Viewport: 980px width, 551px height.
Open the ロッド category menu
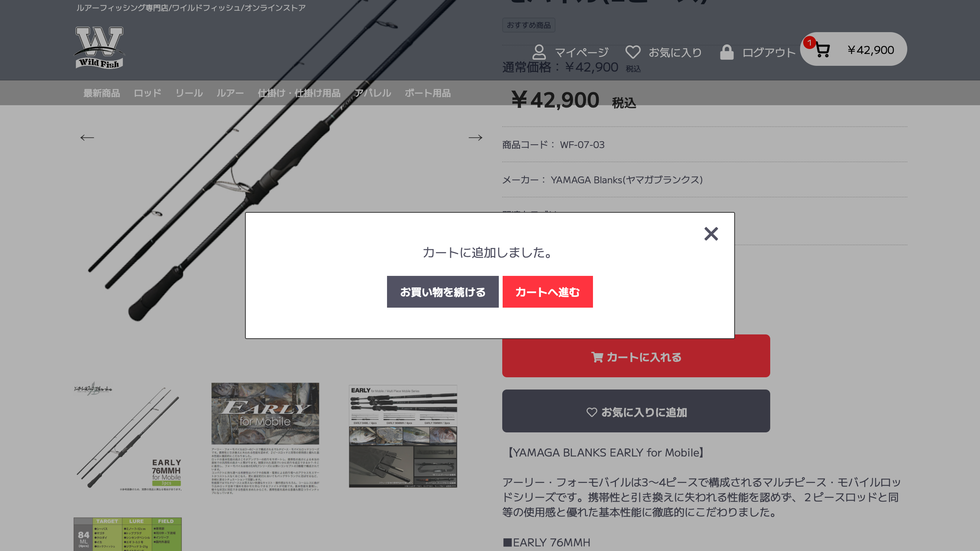click(147, 93)
